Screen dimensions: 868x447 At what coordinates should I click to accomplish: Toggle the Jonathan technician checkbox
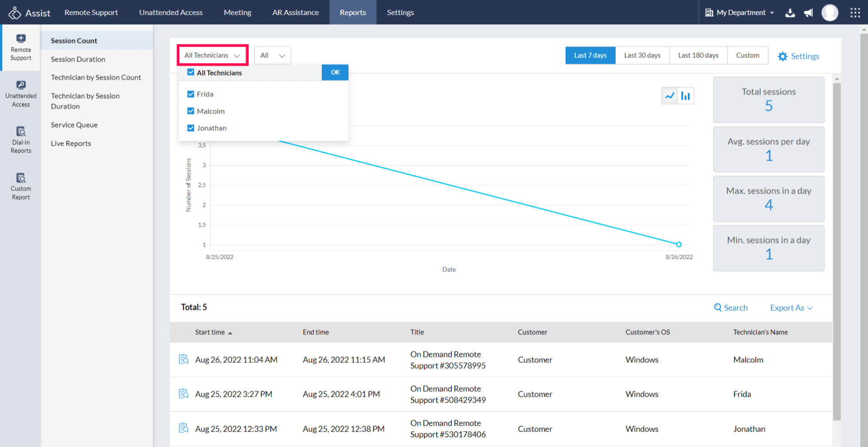point(191,128)
